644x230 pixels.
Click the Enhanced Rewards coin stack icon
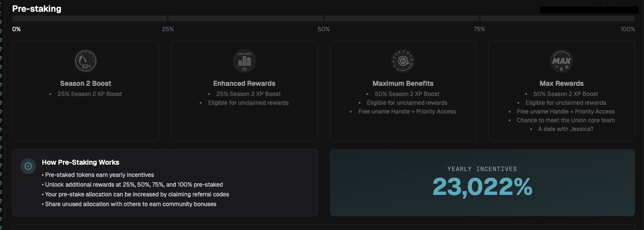(x=244, y=61)
